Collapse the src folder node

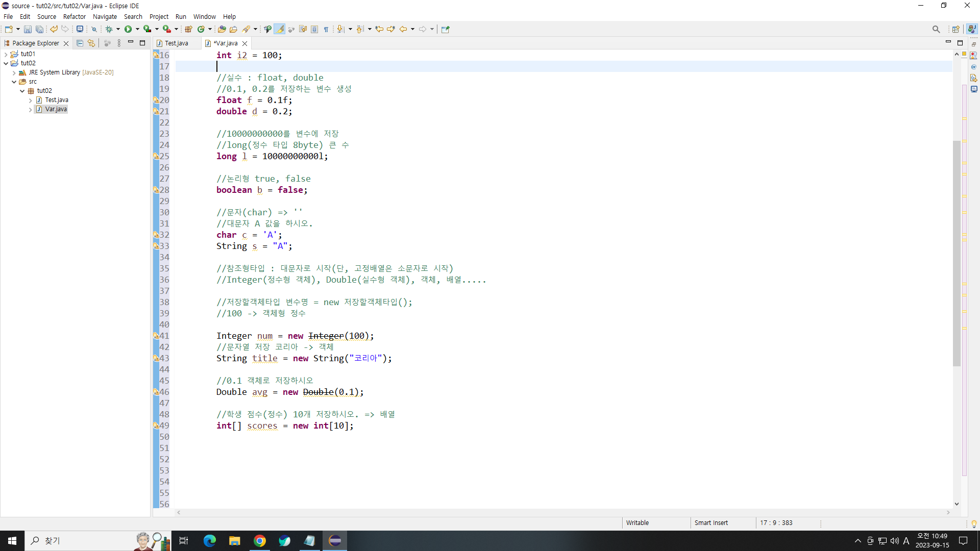coord(14,82)
